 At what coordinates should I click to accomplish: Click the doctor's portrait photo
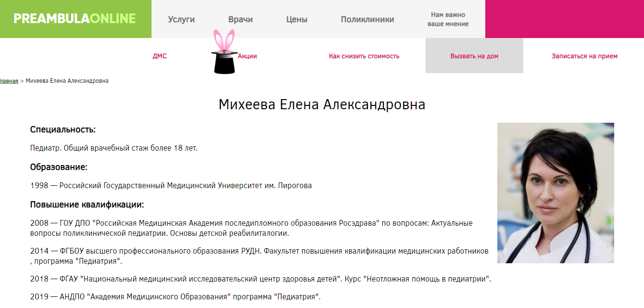(556, 193)
